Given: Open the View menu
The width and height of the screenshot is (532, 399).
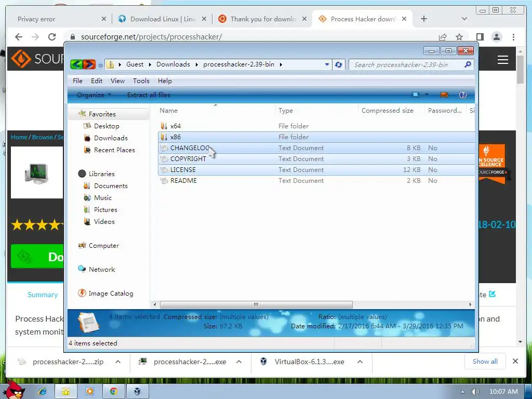Looking at the screenshot, I should click(x=117, y=81).
